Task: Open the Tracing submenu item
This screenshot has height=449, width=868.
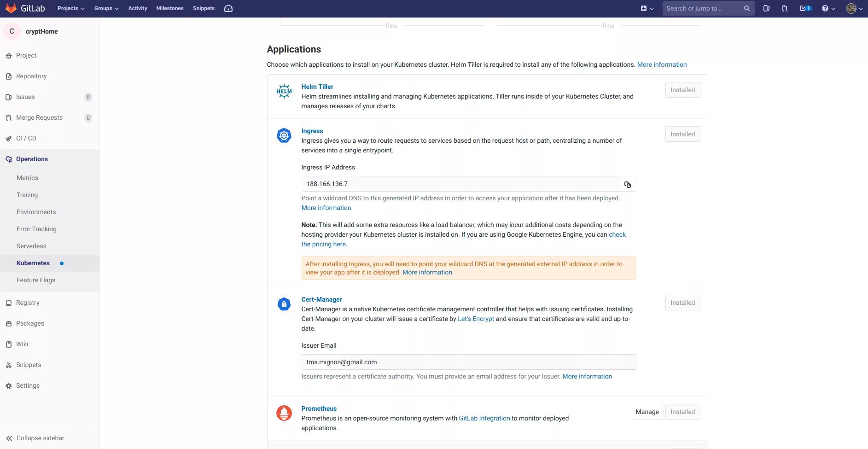Action: pos(27,195)
